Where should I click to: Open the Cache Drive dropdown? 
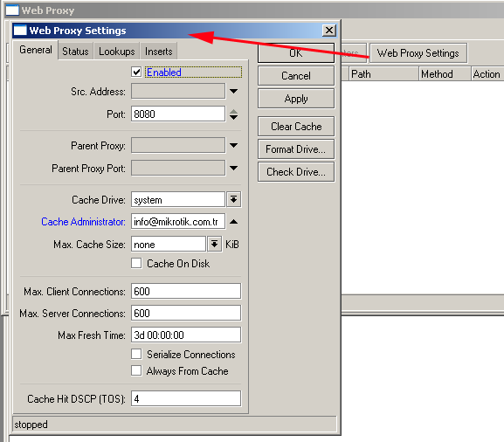[x=234, y=200]
